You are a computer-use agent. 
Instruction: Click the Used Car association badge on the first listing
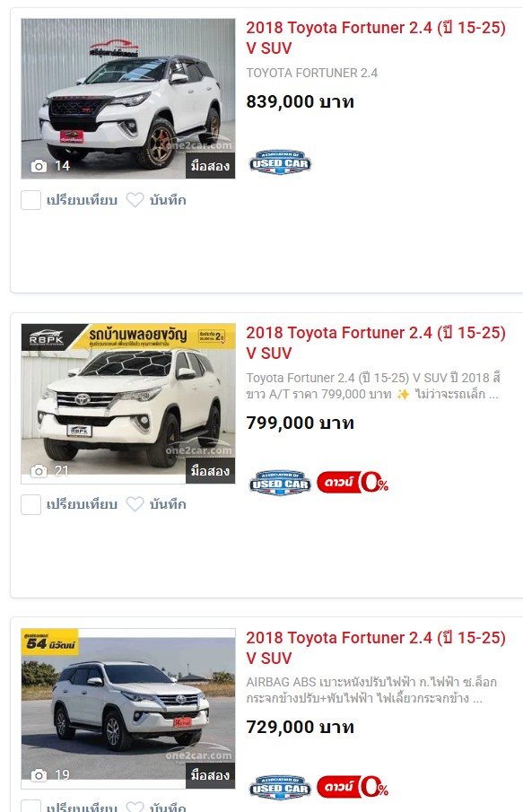[x=280, y=162]
